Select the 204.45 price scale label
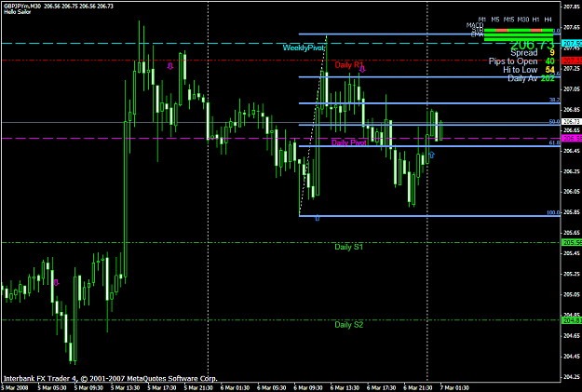Viewport: 582px width, 392px height. [x=572, y=357]
